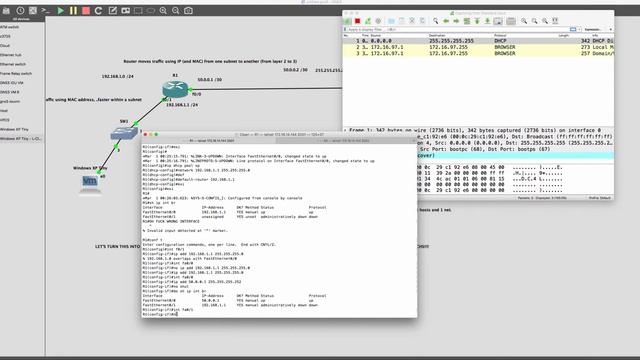Click the R1 router on the topology

(175, 89)
